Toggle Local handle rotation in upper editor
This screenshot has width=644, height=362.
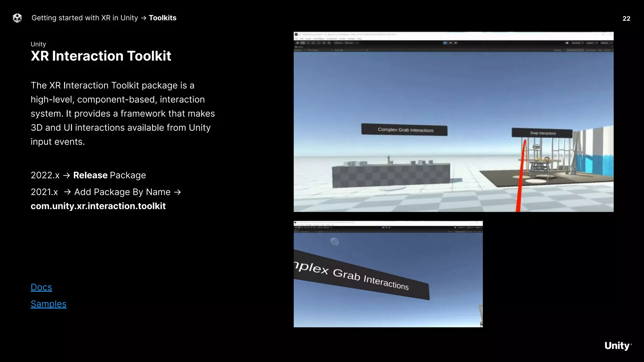(349, 43)
